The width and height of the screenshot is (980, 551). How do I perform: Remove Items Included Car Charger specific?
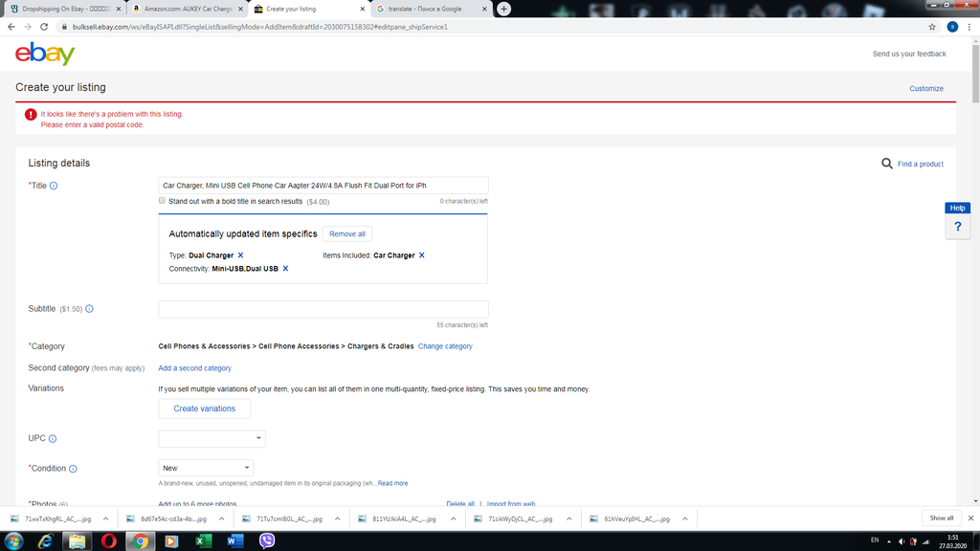click(422, 254)
